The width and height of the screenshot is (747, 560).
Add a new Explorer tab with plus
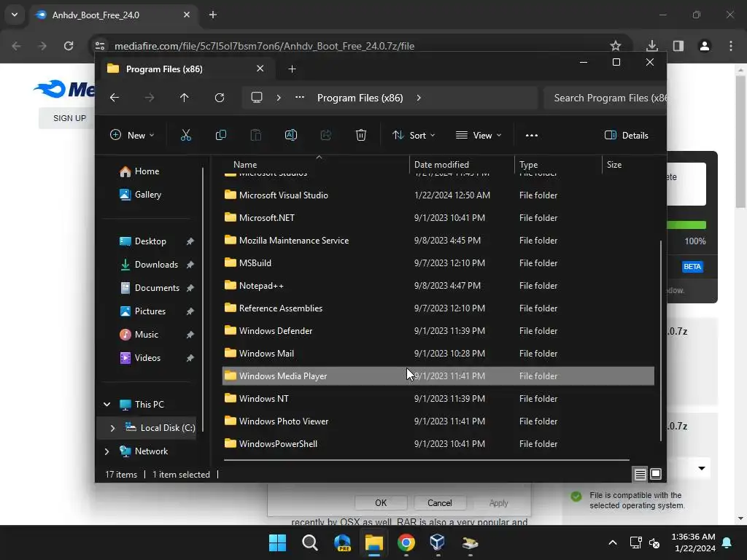(292, 69)
